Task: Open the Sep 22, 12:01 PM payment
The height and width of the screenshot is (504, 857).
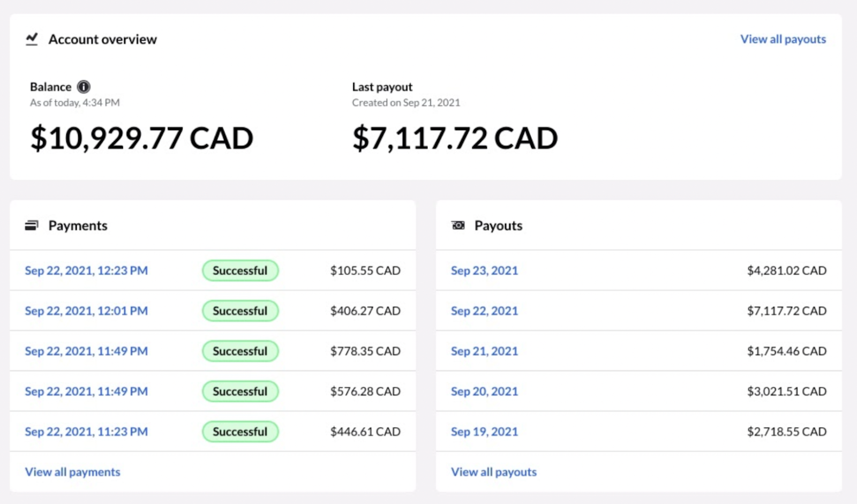Action: 86,311
